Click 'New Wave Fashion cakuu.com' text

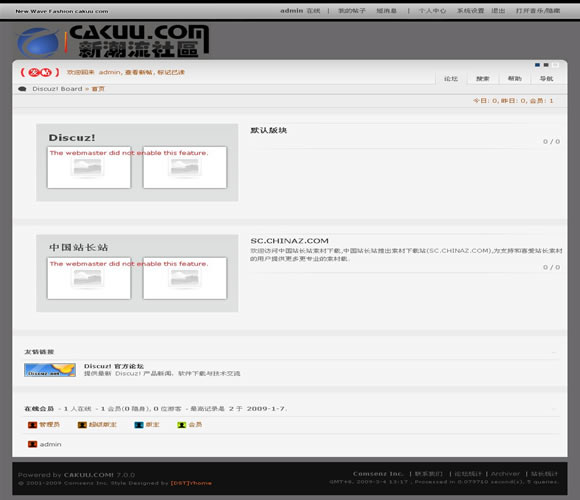click(x=62, y=11)
